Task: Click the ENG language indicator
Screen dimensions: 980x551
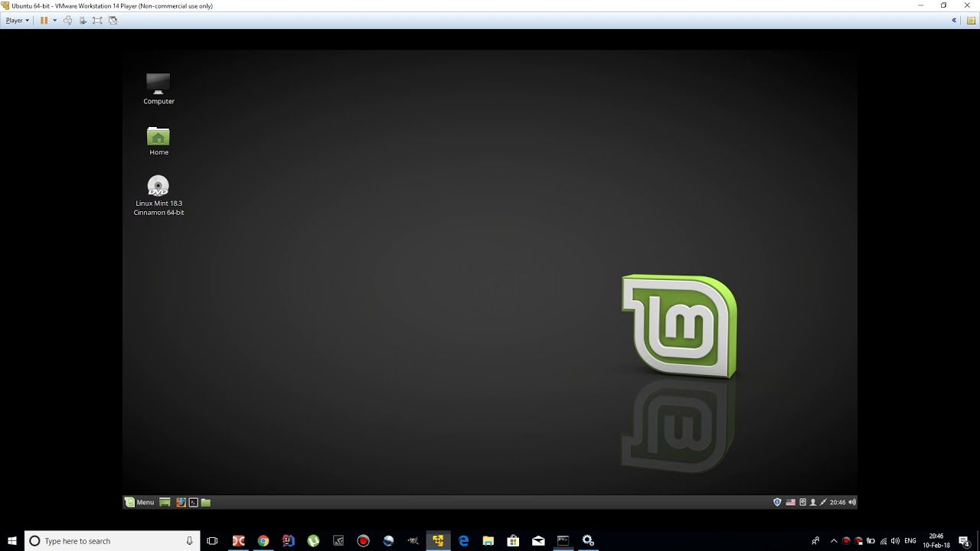Action: pos(910,540)
